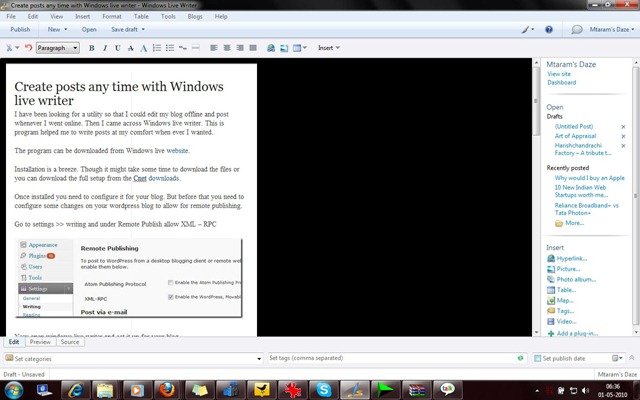The image size is (640, 400).
Task: Expand the Mtaram's Daze blog selector
Action: [612, 29]
